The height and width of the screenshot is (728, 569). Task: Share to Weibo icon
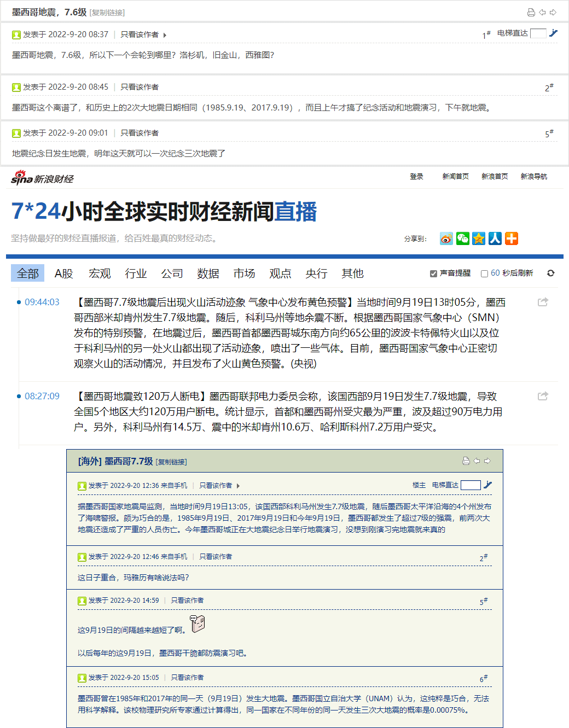click(x=446, y=238)
